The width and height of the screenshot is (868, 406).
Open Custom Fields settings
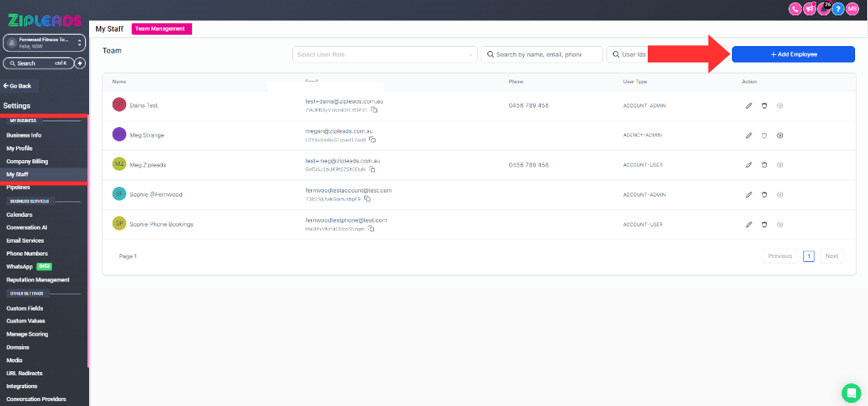click(24, 308)
